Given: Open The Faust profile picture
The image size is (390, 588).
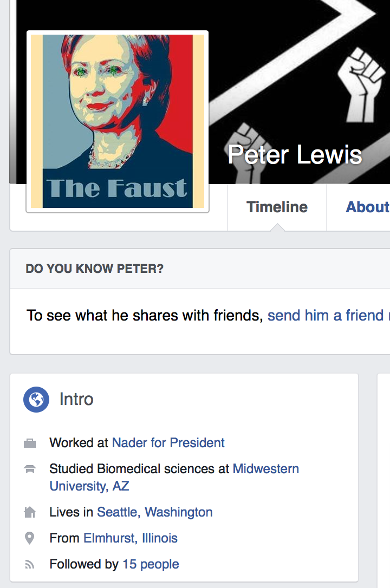Looking at the screenshot, I should click(x=118, y=121).
